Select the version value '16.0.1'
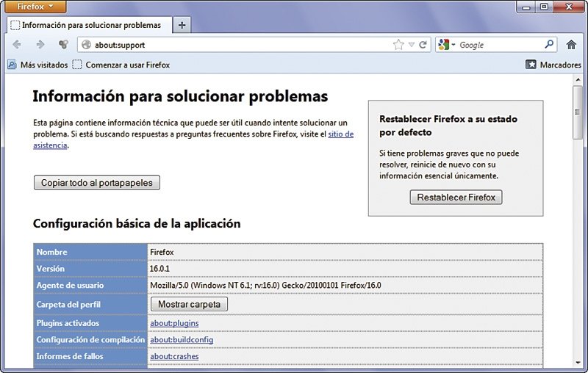The height and width of the screenshot is (373, 588). click(x=159, y=269)
